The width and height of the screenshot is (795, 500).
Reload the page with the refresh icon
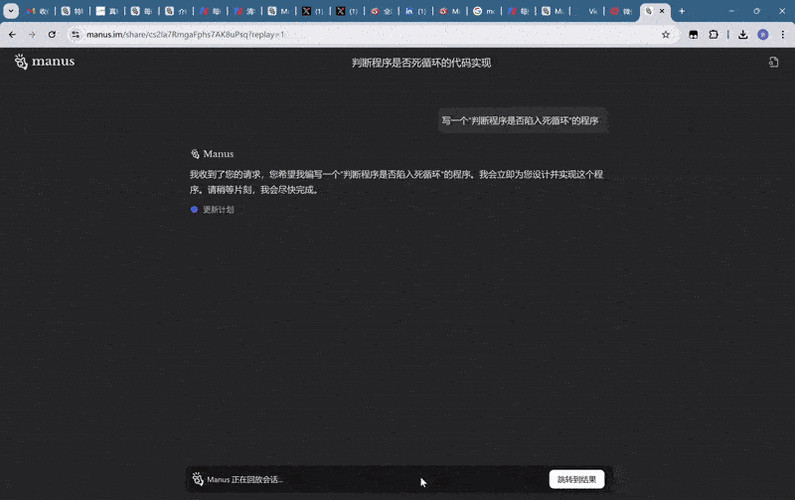point(52,34)
